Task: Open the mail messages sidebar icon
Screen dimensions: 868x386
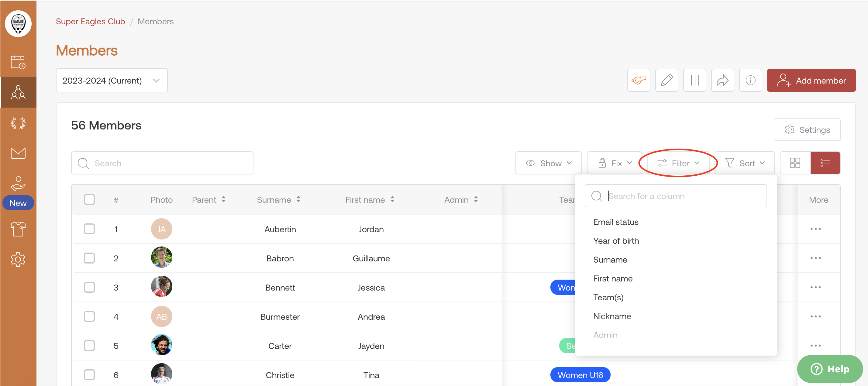Action: [x=18, y=153]
